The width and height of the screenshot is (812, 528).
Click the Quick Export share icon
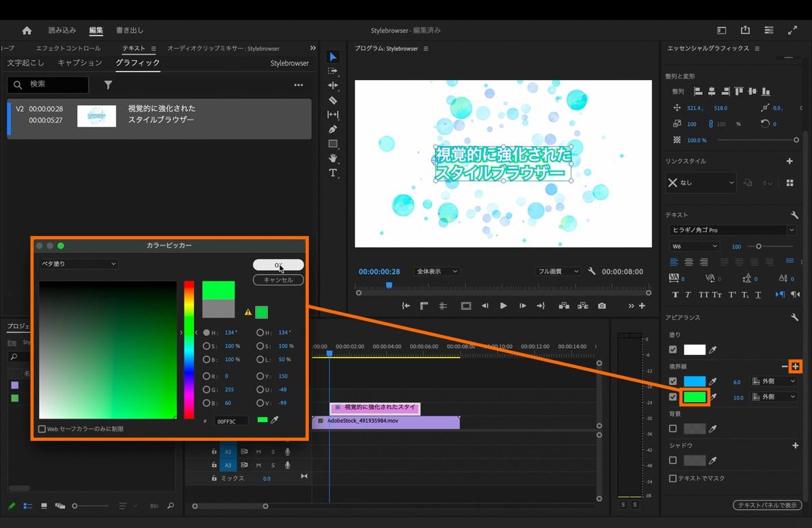coord(745,30)
